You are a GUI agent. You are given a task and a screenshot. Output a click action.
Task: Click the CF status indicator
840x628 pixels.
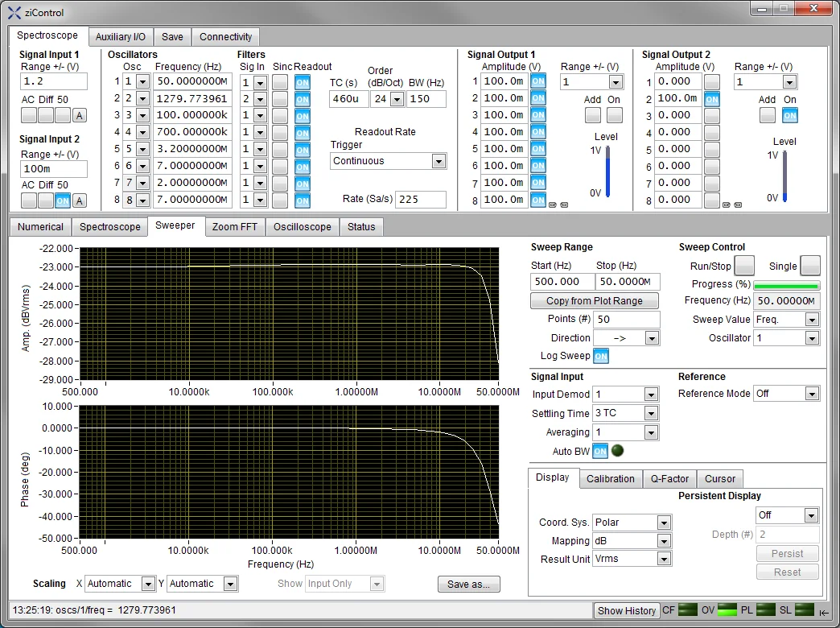click(x=687, y=610)
